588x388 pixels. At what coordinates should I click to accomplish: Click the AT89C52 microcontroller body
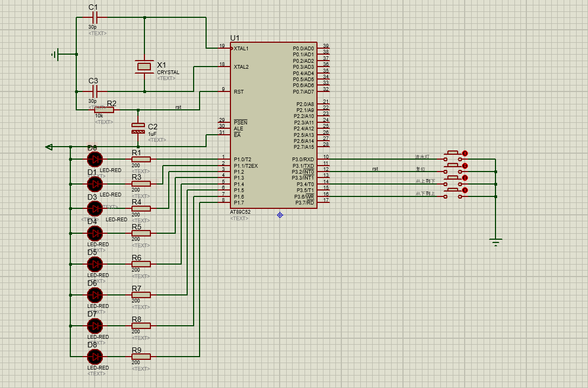tap(273, 126)
